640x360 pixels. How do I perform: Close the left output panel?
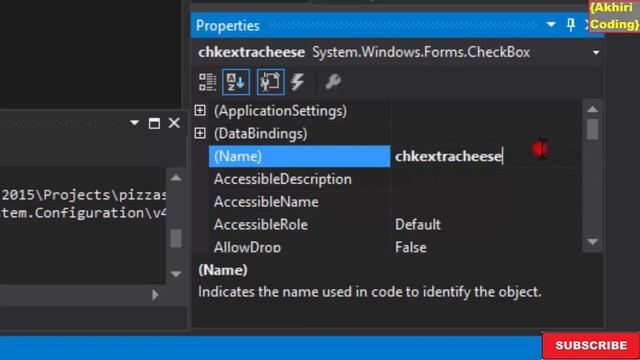(174, 123)
